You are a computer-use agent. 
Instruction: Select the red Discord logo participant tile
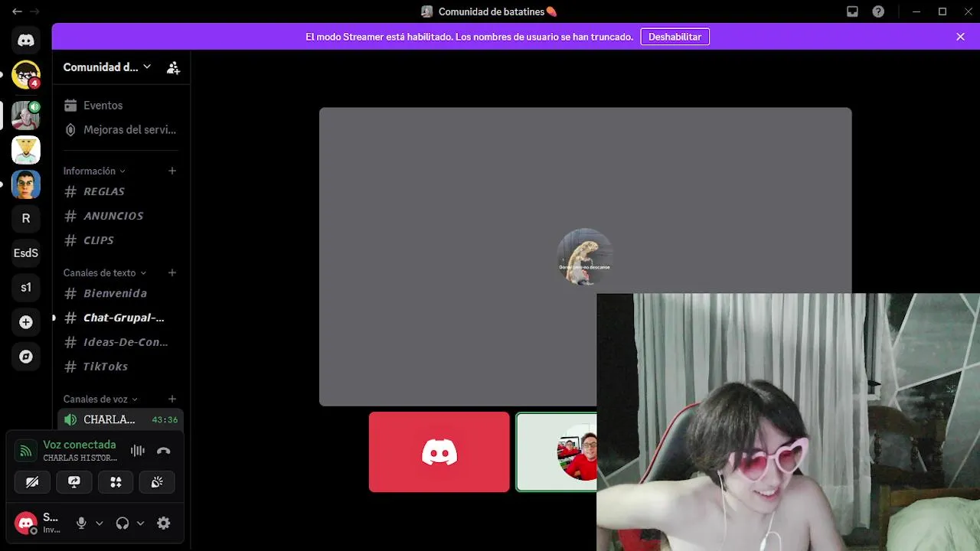click(439, 452)
